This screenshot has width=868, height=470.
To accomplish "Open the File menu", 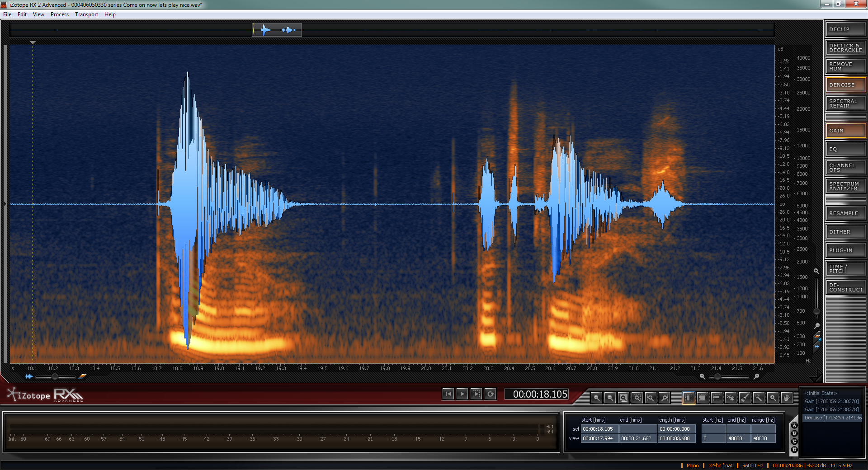I will click(x=7, y=14).
